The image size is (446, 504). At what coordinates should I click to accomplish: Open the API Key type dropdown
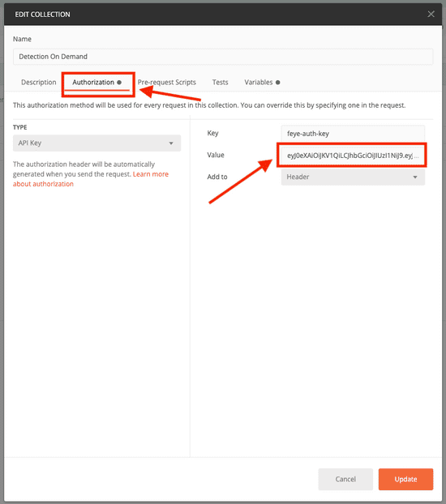[x=96, y=143]
